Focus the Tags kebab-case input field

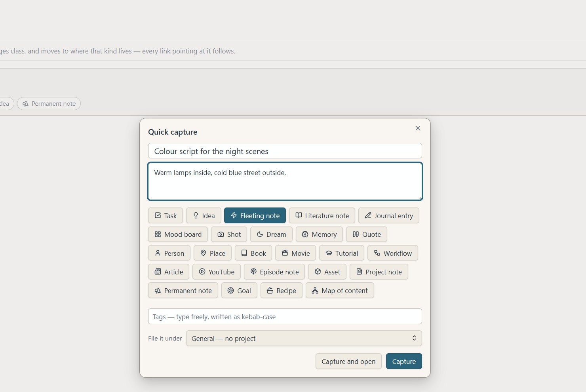click(x=285, y=316)
